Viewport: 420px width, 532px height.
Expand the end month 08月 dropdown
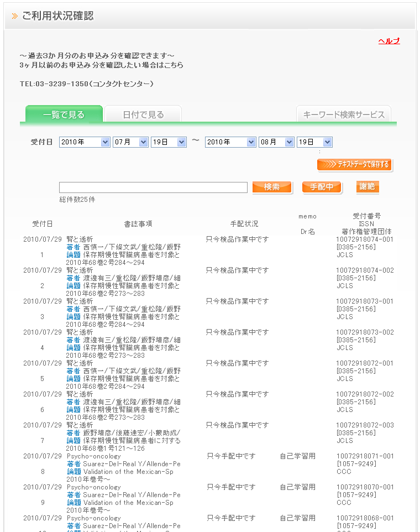click(x=276, y=142)
